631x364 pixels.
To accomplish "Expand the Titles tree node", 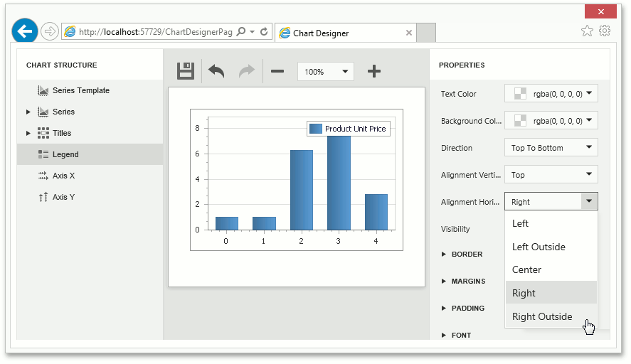I will click(x=28, y=133).
